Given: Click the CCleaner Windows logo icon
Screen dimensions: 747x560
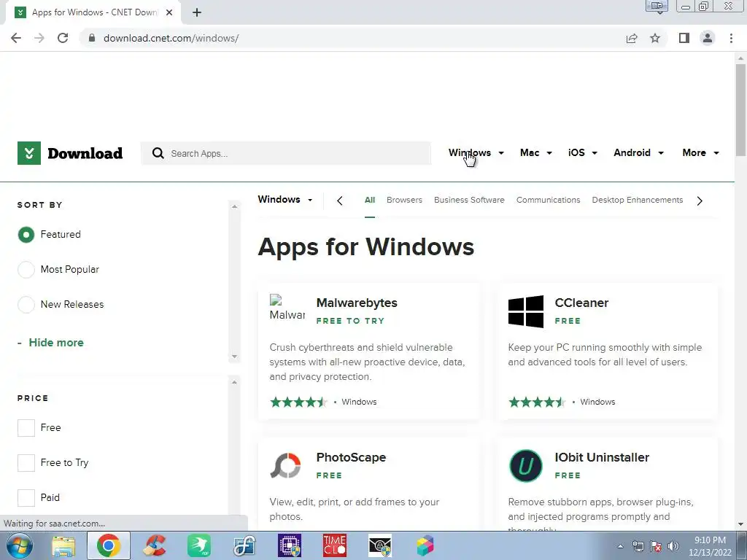Looking at the screenshot, I should click(525, 311).
